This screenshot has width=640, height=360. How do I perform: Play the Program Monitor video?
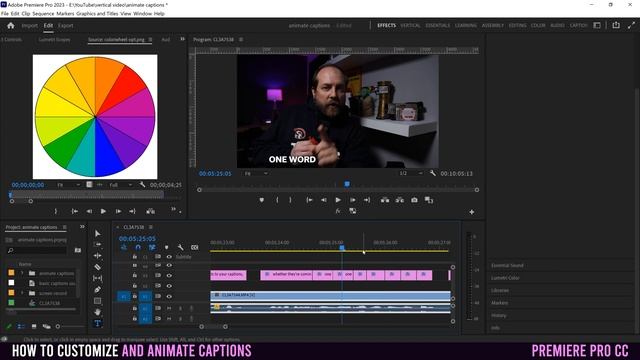click(338, 200)
